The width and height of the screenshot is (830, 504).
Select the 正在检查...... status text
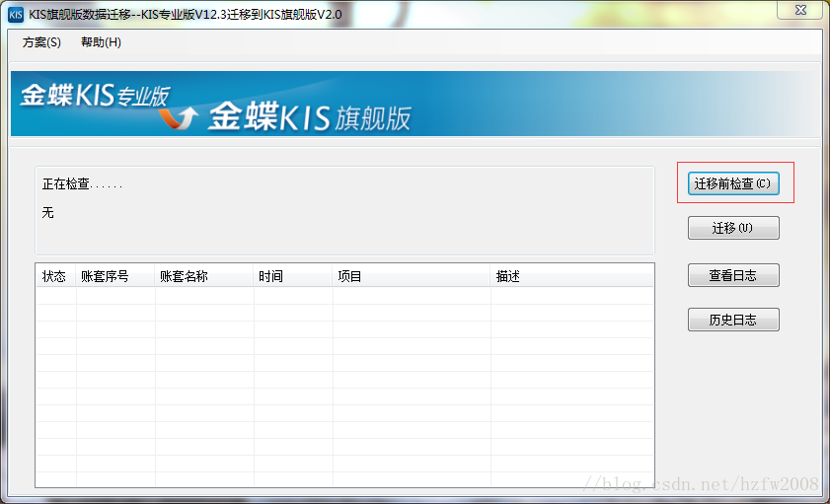pos(82,184)
